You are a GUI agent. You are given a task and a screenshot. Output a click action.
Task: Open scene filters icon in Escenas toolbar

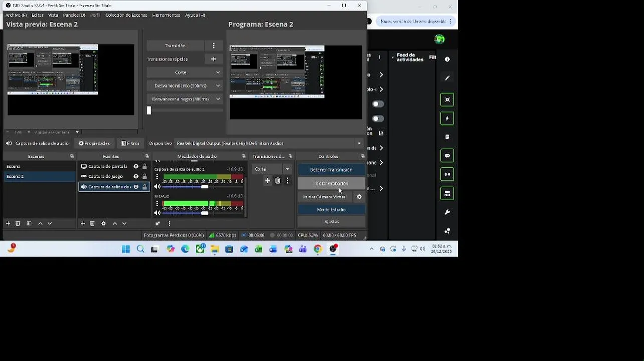pos(29,223)
